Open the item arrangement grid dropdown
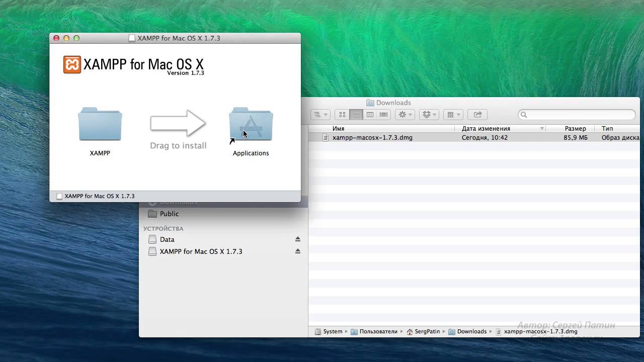The image size is (644, 362). tap(453, 115)
